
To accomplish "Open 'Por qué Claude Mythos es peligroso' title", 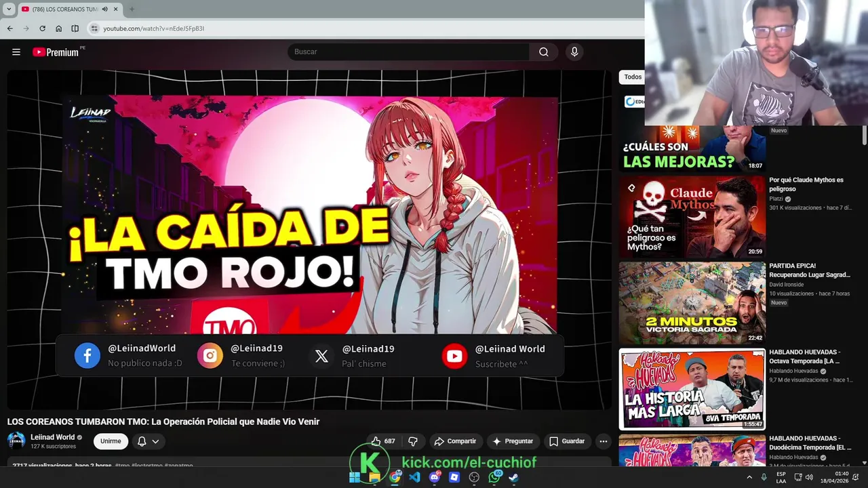I will tap(806, 184).
